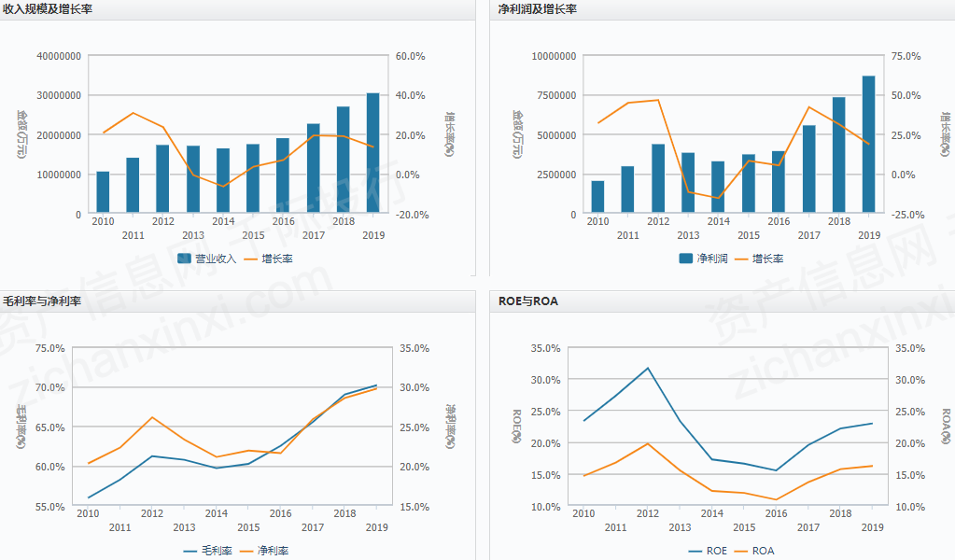Click the 毛利率 legend label

pos(216,551)
